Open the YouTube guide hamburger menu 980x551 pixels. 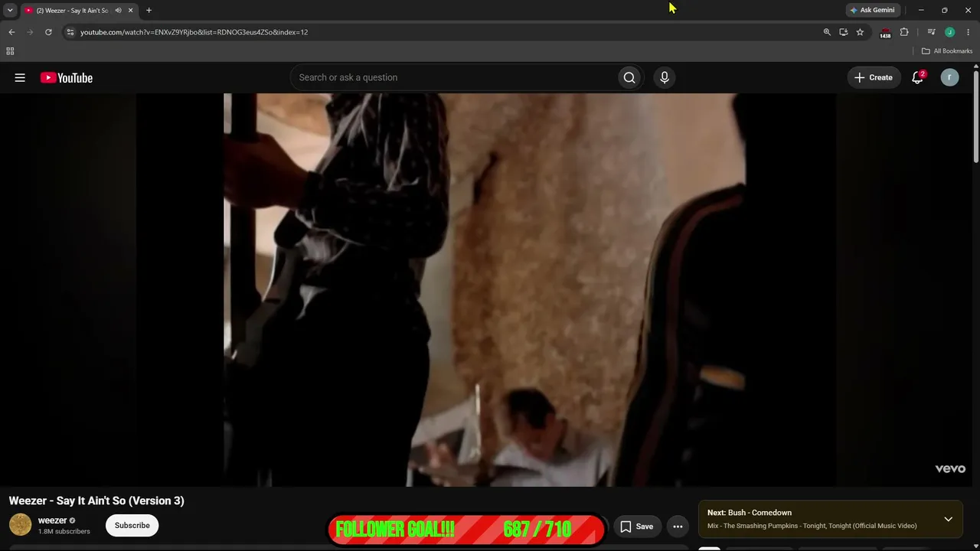coord(20,77)
